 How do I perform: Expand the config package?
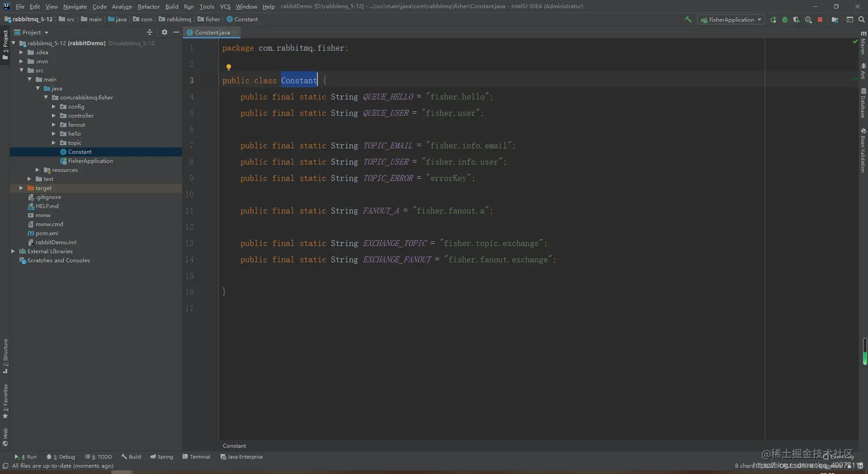(54, 106)
